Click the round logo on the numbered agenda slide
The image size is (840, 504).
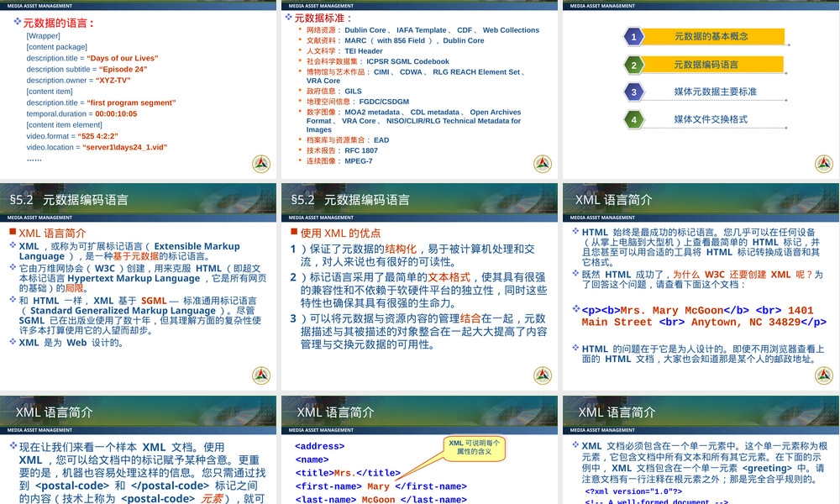(824, 164)
